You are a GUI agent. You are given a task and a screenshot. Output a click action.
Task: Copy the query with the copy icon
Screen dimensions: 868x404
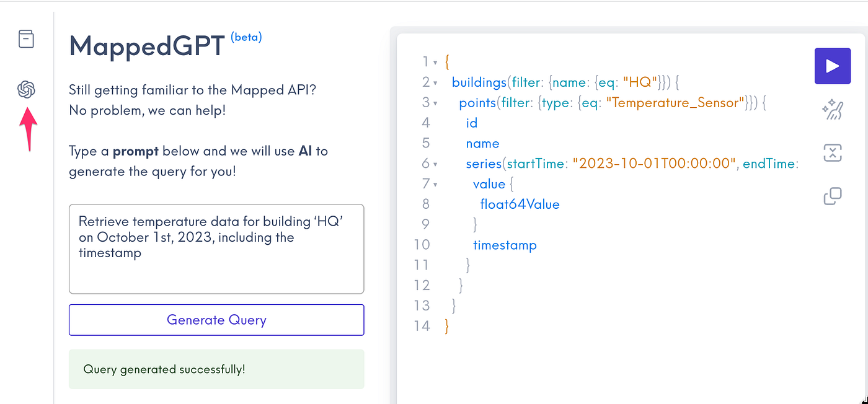[x=832, y=196]
